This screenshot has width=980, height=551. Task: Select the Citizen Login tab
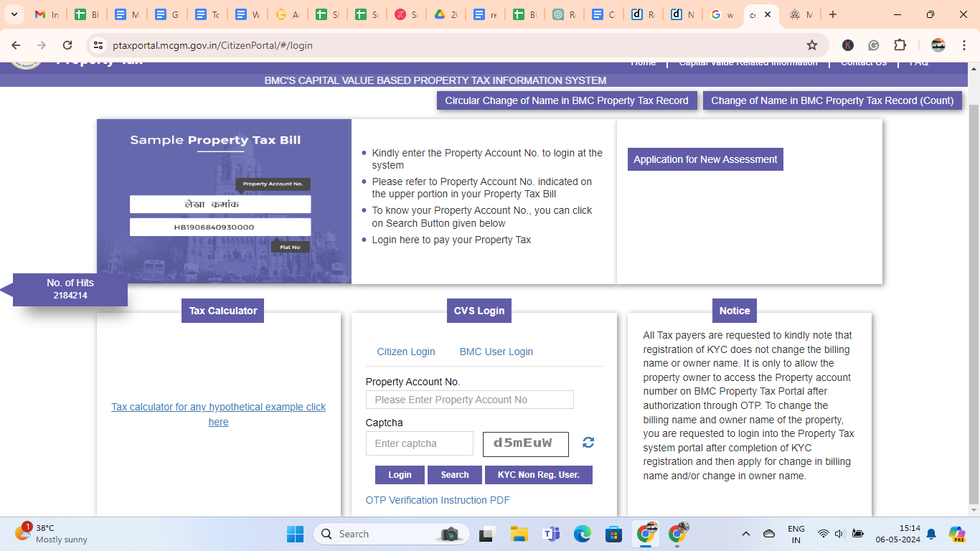coord(406,352)
